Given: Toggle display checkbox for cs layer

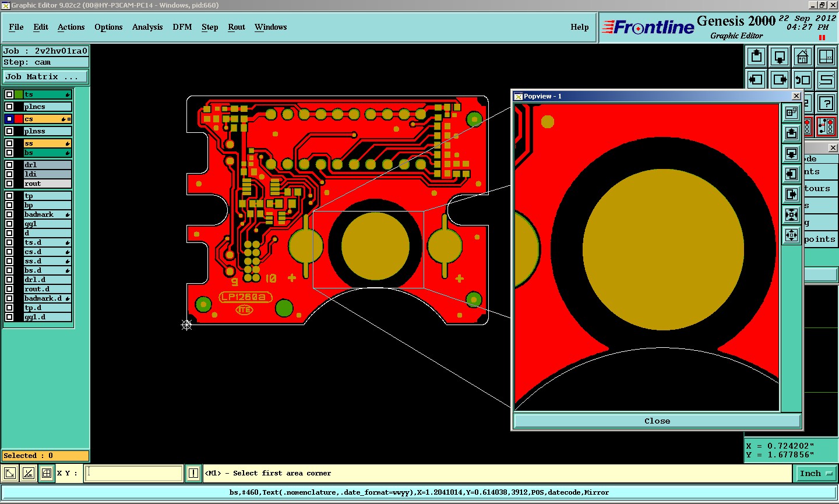Looking at the screenshot, I should [9, 119].
